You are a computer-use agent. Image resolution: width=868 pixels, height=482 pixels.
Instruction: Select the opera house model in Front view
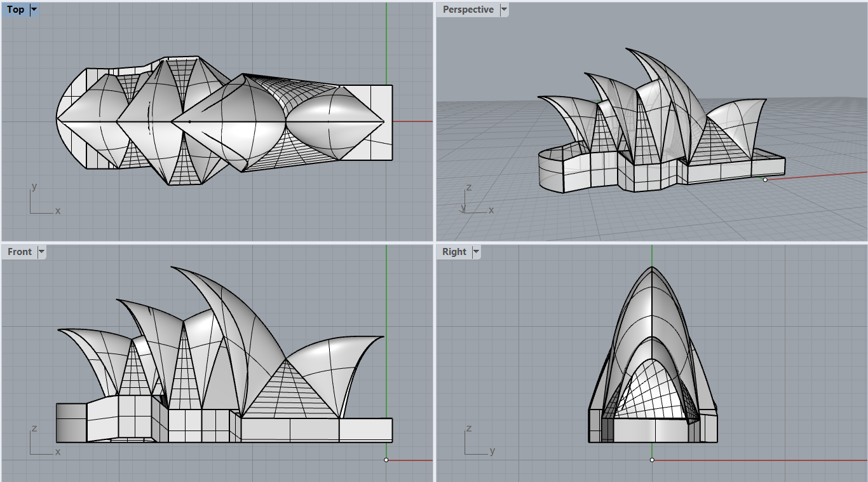point(224,354)
